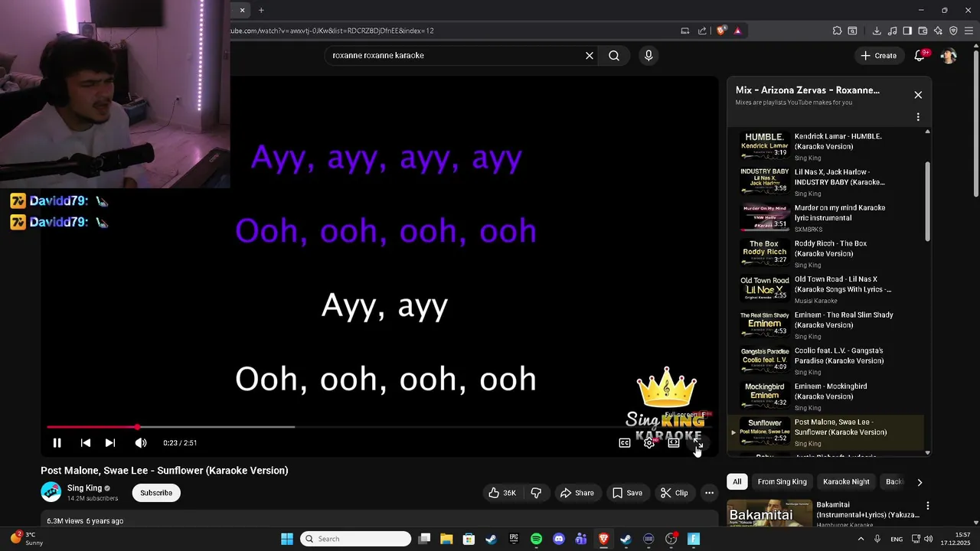This screenshot has width=980, height=551.
Task: Skip to the next video
Action: (109, 443)
